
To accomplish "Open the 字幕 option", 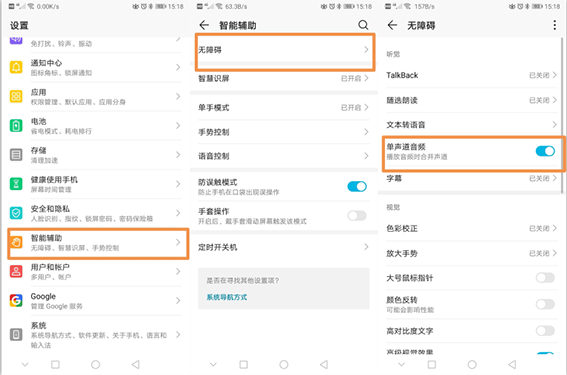I will point(472,178).
